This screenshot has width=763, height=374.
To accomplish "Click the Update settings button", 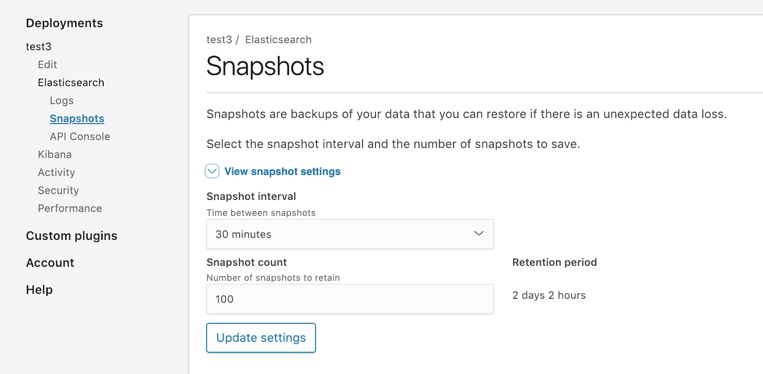I will [261, 338].
